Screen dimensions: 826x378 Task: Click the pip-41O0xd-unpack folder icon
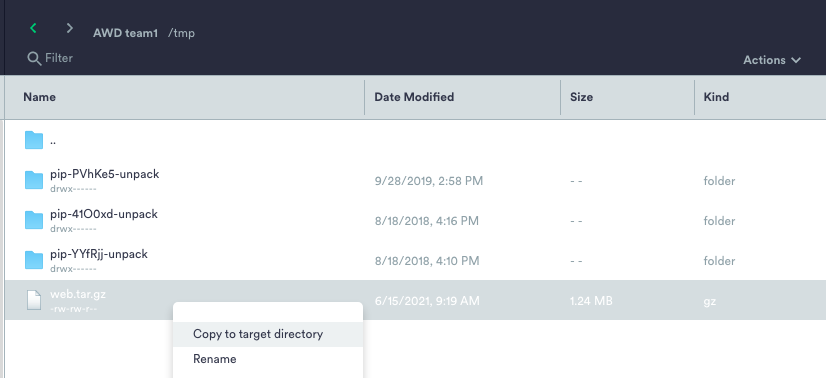[34, 220]
